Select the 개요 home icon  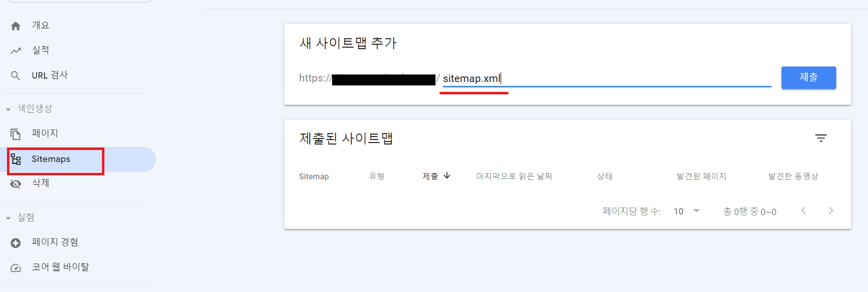tap(15, 25)
